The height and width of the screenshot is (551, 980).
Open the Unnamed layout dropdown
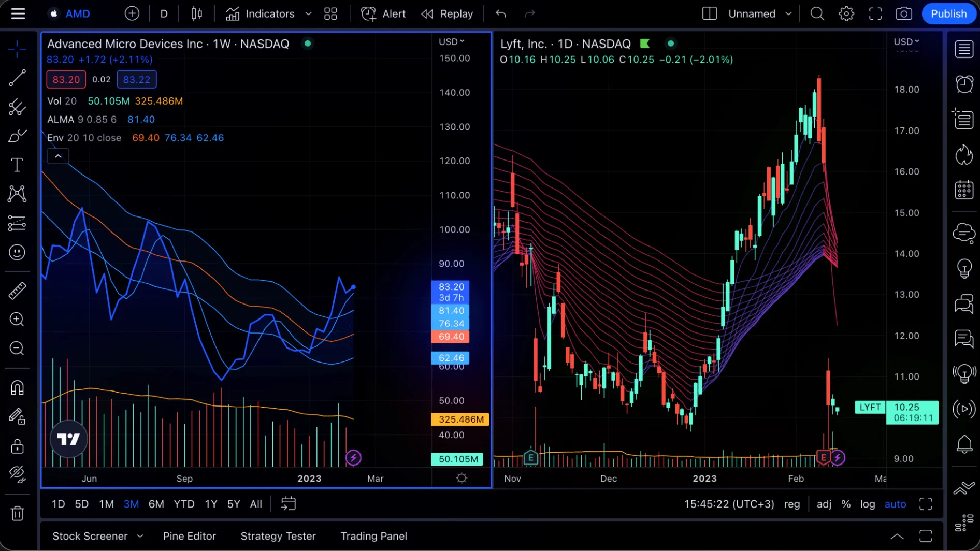(760, 14)
